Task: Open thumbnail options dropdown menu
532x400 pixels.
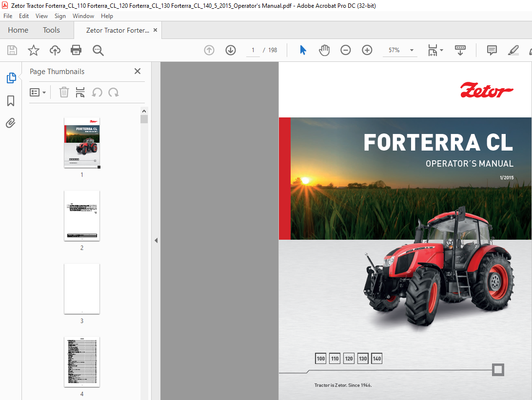Action: point(38,92)
